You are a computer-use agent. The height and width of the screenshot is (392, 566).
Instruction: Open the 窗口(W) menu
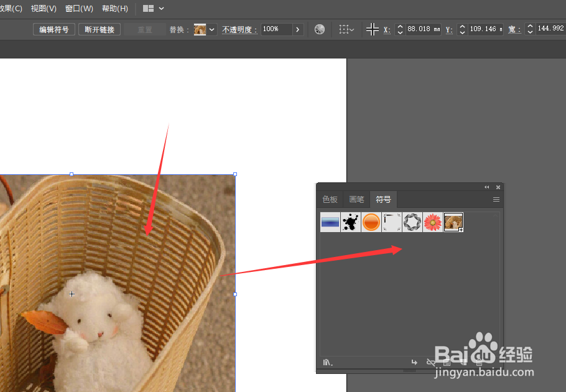click(79, 8)
